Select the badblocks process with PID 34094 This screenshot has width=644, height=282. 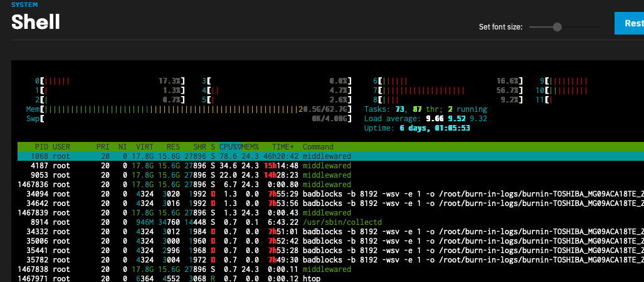tap(188, 193)
